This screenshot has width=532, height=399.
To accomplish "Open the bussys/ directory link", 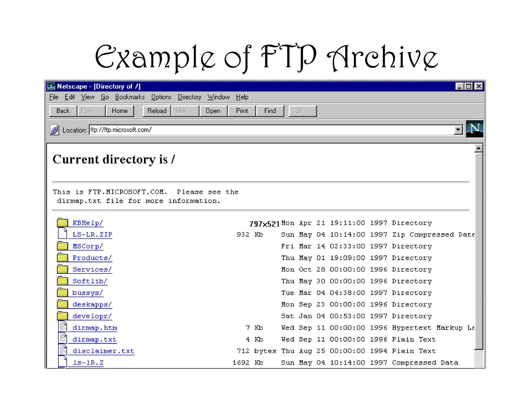I will point(88,293).
